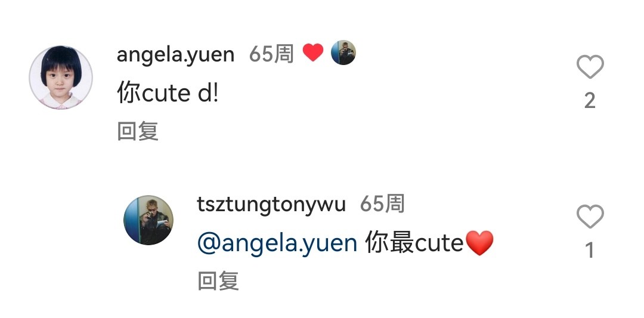The image size is (644, 318).
Task: Open the tsztungtonywu username link
Action: click(271, 204)
